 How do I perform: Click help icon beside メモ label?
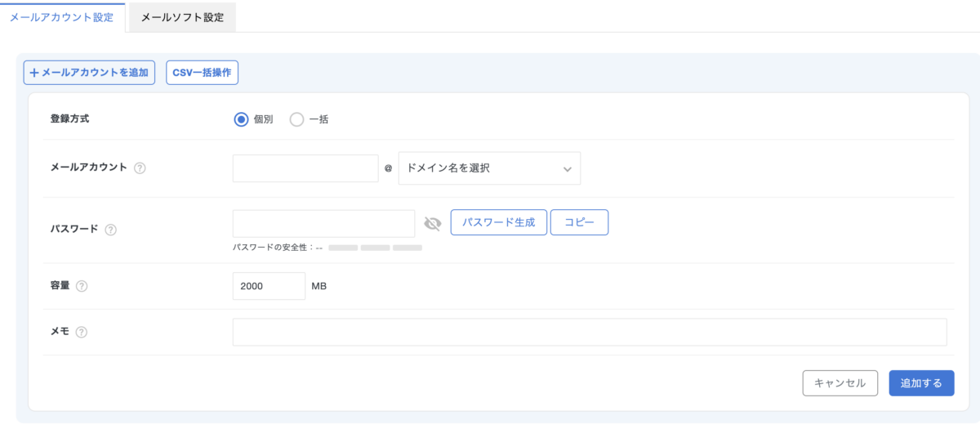tap(82, 333)
